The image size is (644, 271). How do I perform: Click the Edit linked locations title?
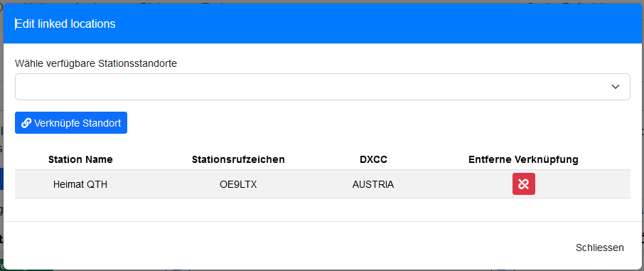(65, 24)
